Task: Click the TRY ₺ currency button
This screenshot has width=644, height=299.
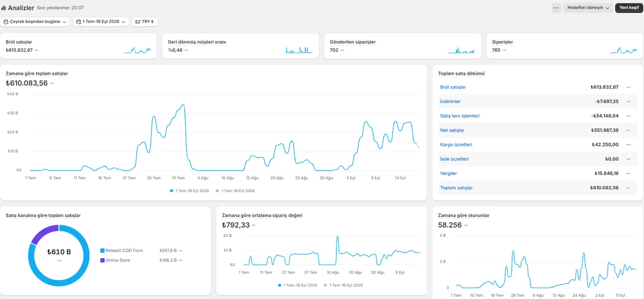Action: [x=145, y=22]
